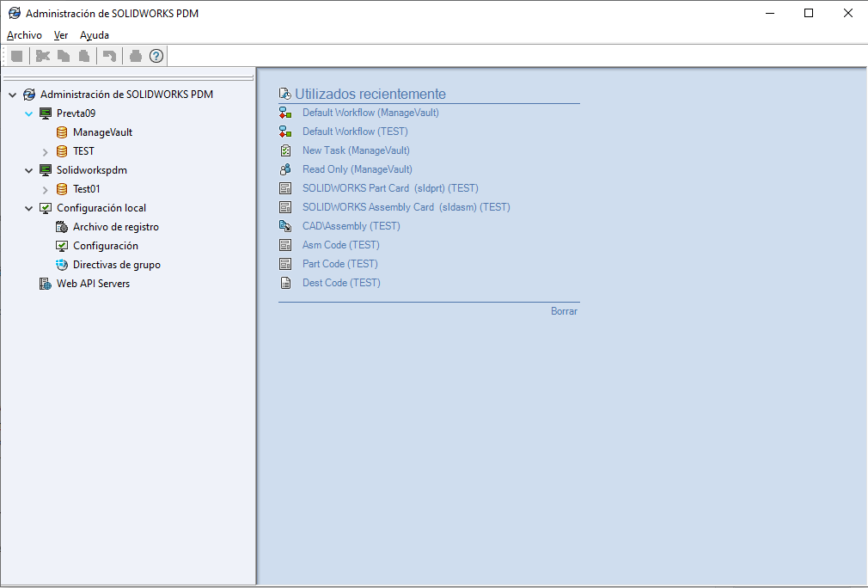Image resolution: width=868 pixels, height=588 pixels.
Task: Select Test01 vault label in the tree
Action: (86, 189)
